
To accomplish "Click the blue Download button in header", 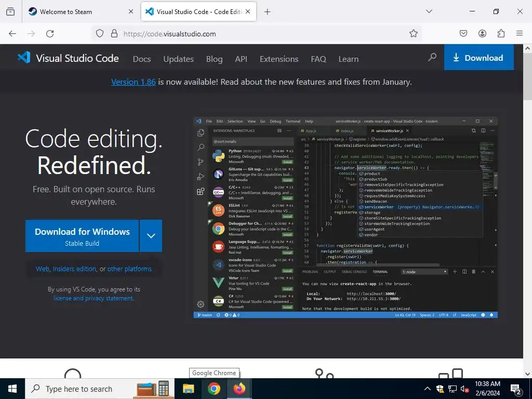I will point(478,57).
